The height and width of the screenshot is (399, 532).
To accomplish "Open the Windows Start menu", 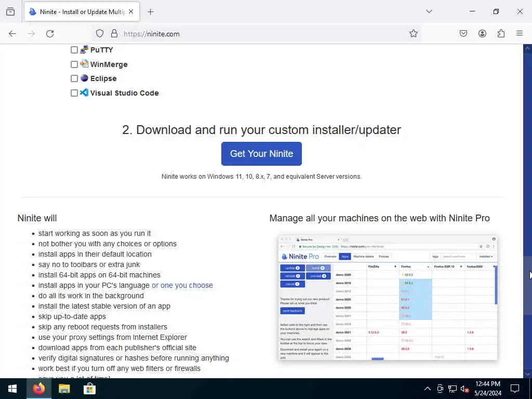I will [x=12, y=389].
